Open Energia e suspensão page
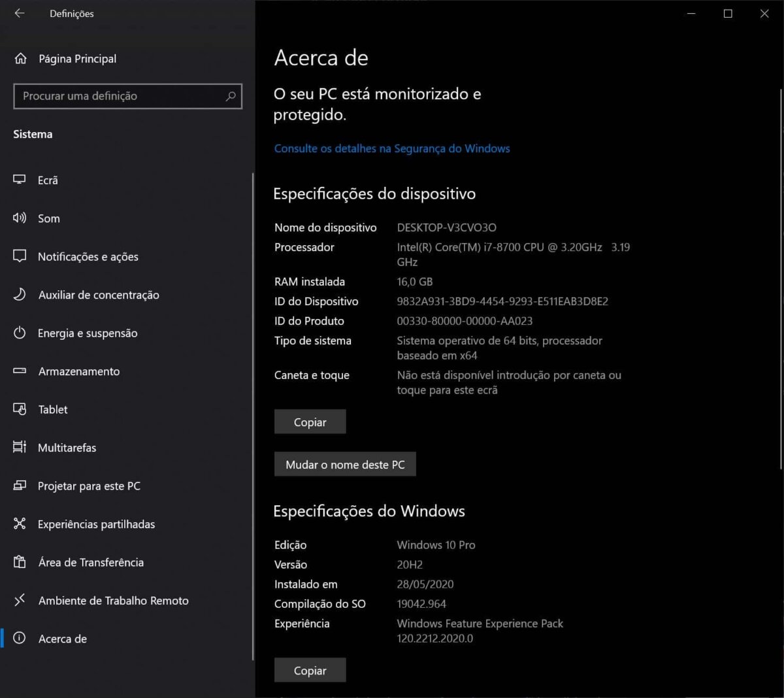 point(88,333)
